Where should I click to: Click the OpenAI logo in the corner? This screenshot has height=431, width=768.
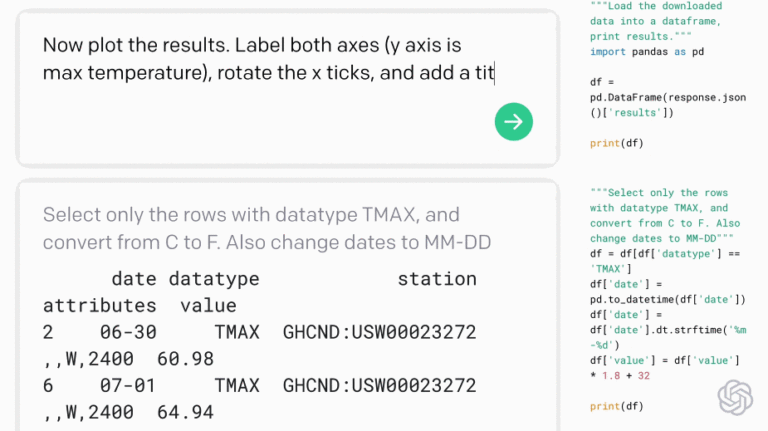(x=734, y=395)
